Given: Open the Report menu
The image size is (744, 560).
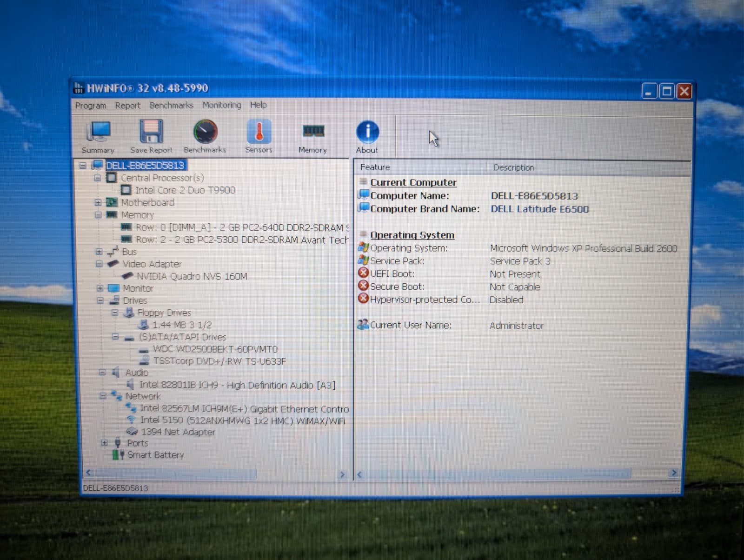Looking at the screenshot, I should 127,106.
